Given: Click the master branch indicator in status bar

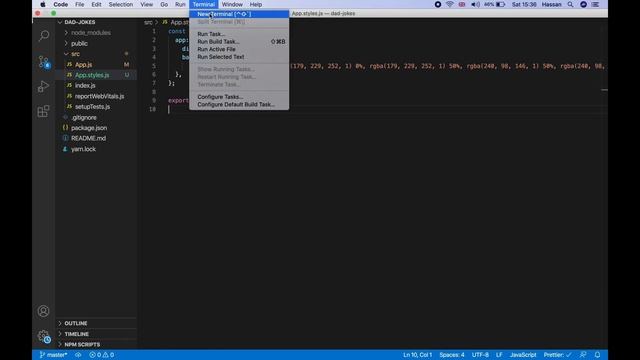Looking at the screenshot, I should point(53,355).
